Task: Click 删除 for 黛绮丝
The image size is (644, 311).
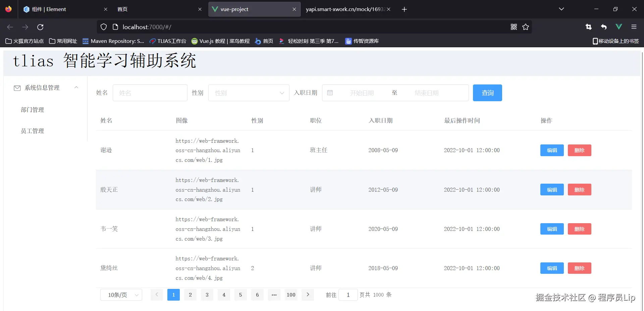Action: coord(580,268)
